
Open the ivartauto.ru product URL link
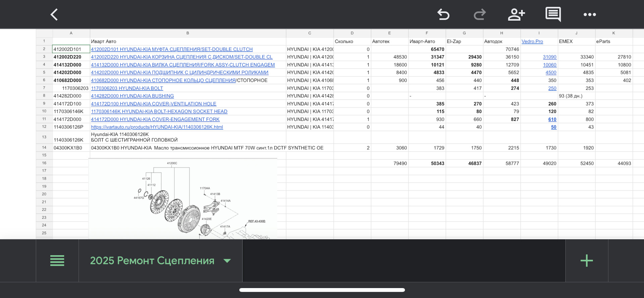pos(157,127)
